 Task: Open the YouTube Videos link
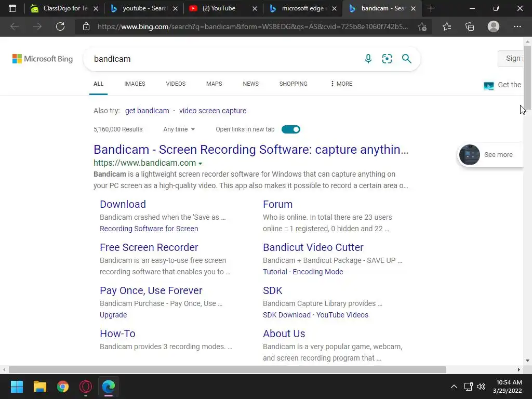click(x=342, y=315)
